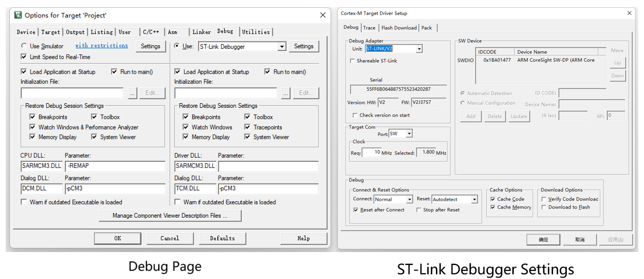
Task: Open the Trace tab in Driver Setup
Action: (369, 28)
